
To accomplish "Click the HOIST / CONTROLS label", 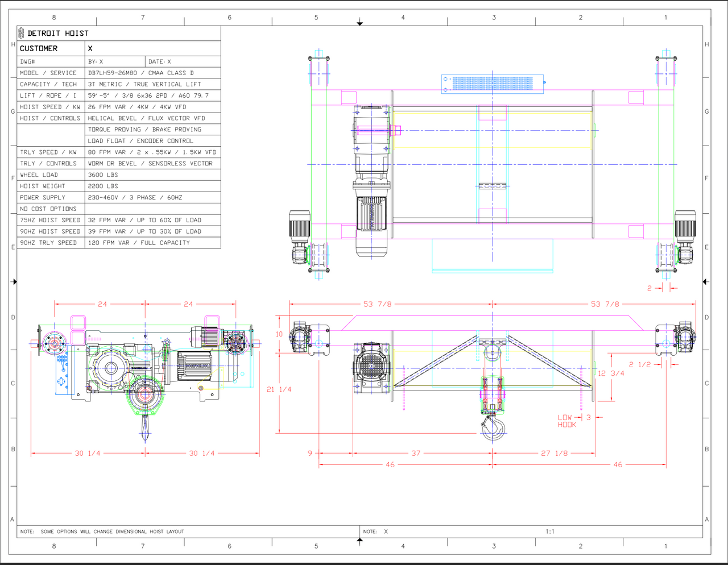I will click(x=50, y=118).
